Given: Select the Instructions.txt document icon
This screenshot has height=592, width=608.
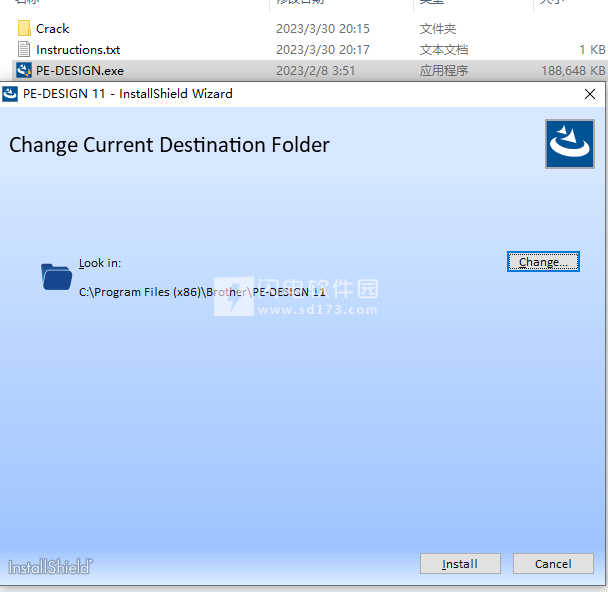Looking at the screenshot, I should [x=24, y=50].
